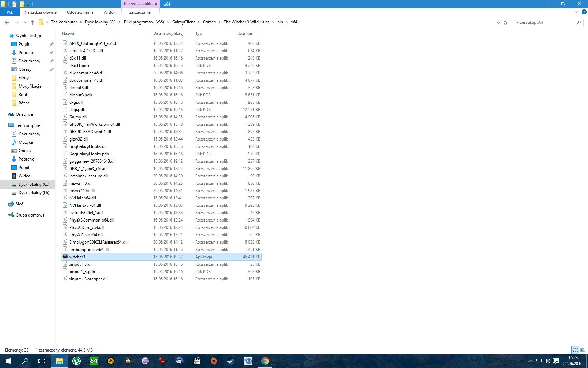Select Szybki dostęp in navigation pane
This screenshot has height=368, width=588.
coord(28,36)
